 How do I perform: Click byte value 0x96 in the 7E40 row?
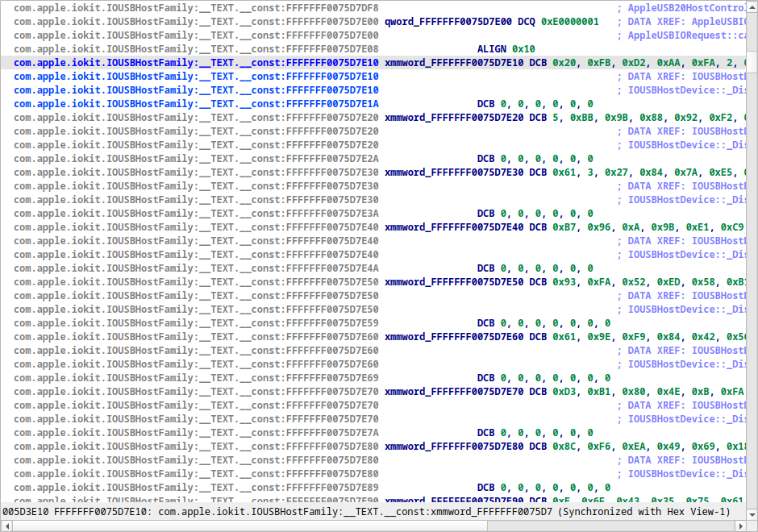coord(598,227)
